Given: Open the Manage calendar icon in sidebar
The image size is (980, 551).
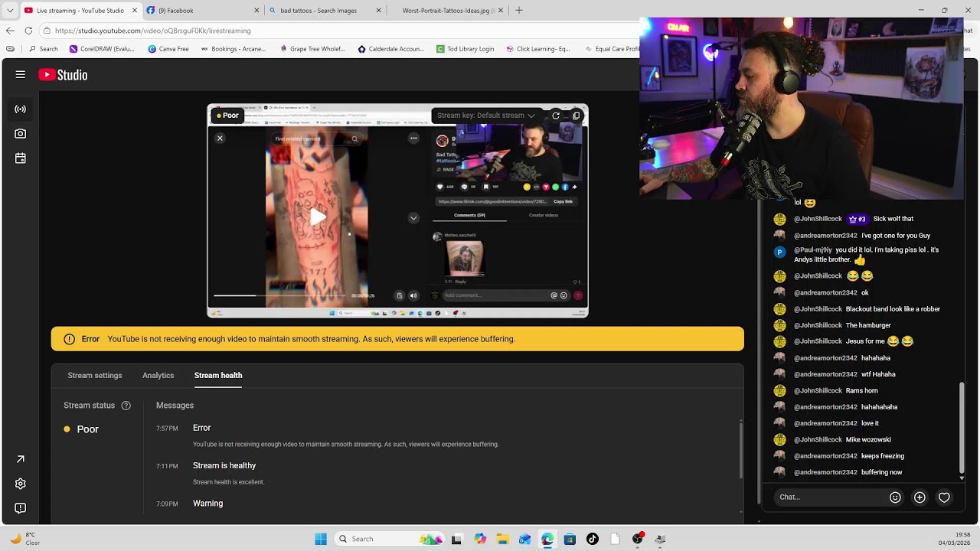Looking at the screenshot, I should click(x=21, y=158).
